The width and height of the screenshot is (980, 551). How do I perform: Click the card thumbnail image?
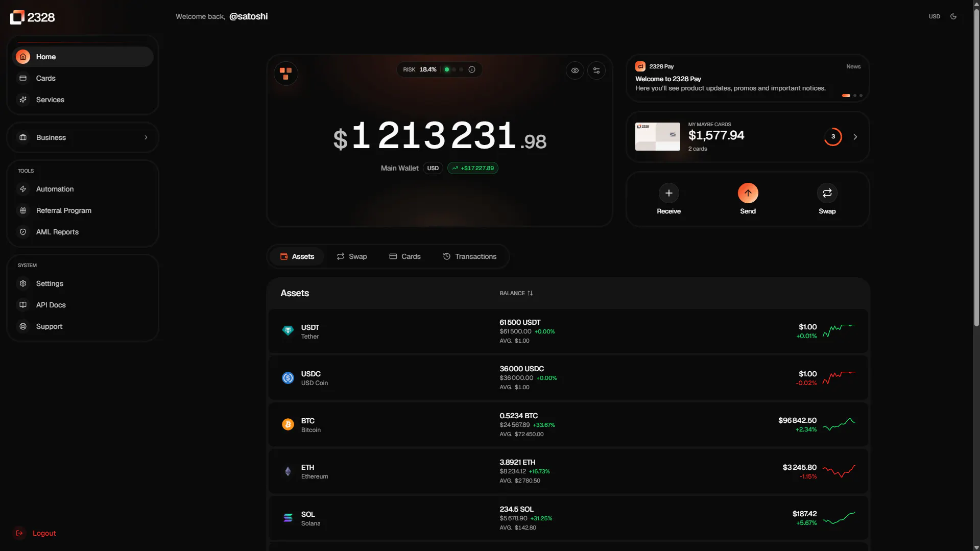(x=657, y=136)
